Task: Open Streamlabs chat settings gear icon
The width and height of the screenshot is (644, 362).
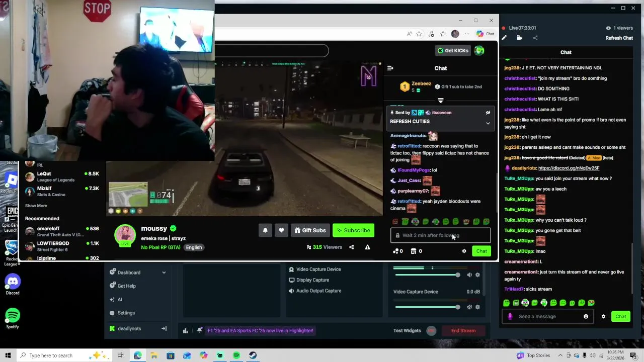Action: (x=603, y=316)
